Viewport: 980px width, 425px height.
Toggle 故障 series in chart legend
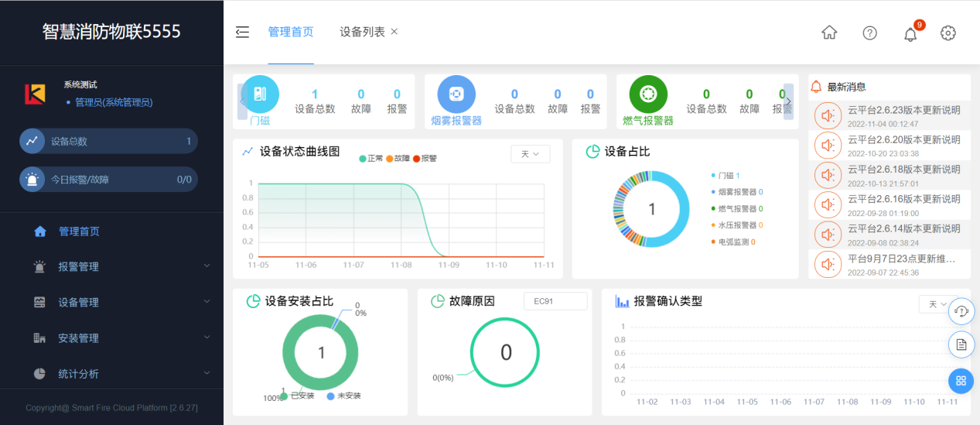(398, 158)
